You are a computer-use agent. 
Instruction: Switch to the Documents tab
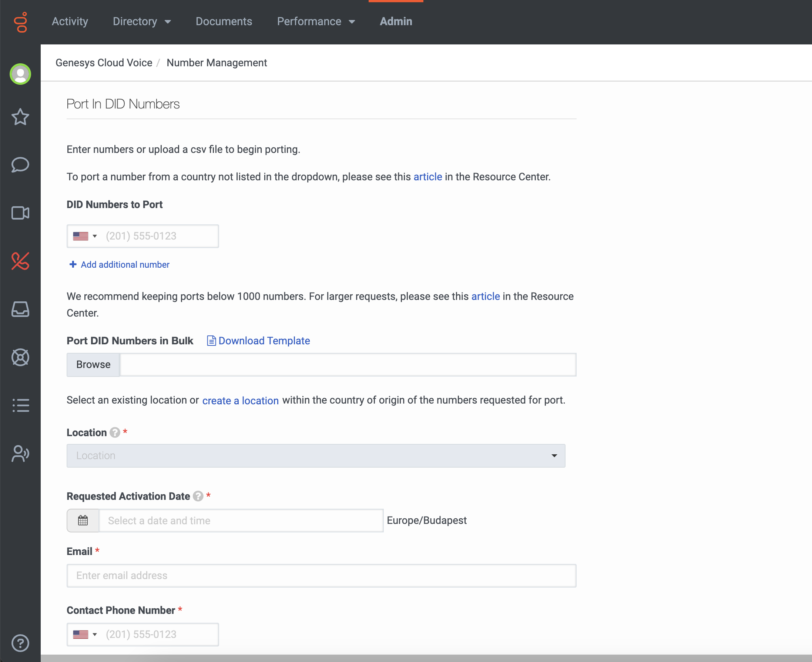click(224, 22)
